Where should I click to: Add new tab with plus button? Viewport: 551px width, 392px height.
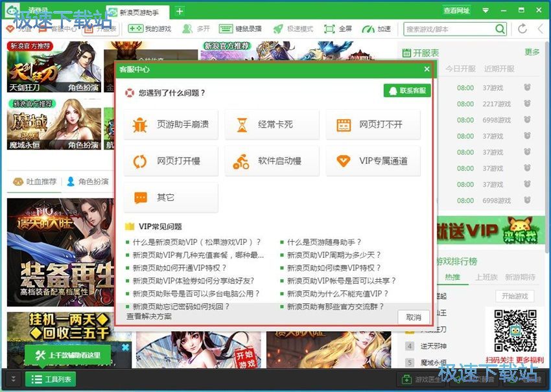coord(180,11)
